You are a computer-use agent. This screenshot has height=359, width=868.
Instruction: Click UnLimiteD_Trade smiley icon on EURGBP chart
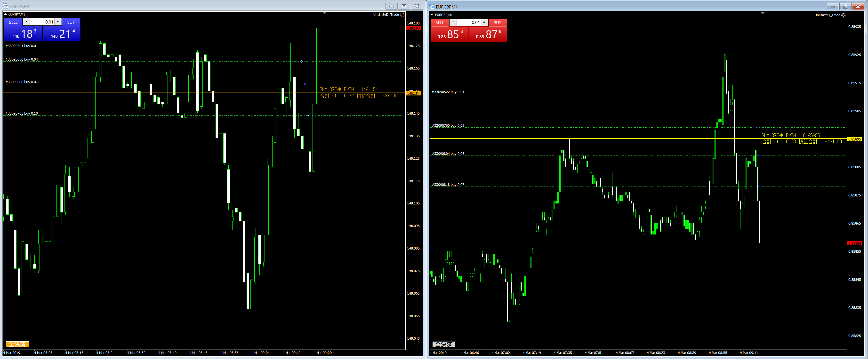(844, 15)
